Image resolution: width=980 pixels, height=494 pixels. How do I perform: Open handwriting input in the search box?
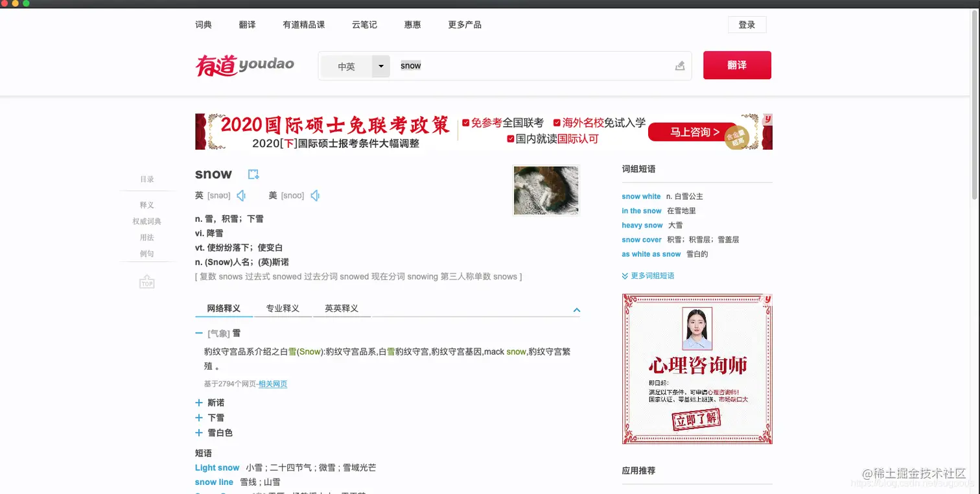pos(679,65)
